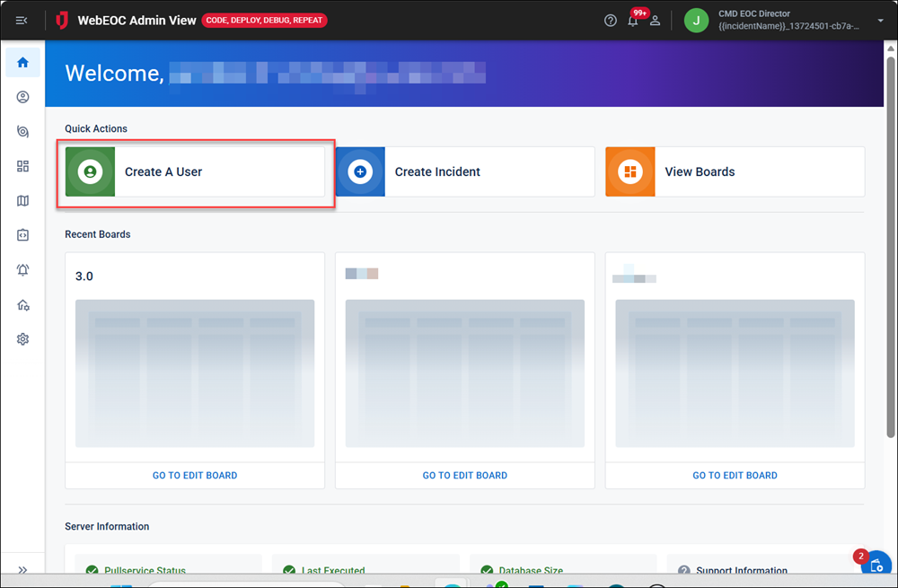Click the Support Information question icon
This screenshot has width=898, height=588.
tap(683, 570)
